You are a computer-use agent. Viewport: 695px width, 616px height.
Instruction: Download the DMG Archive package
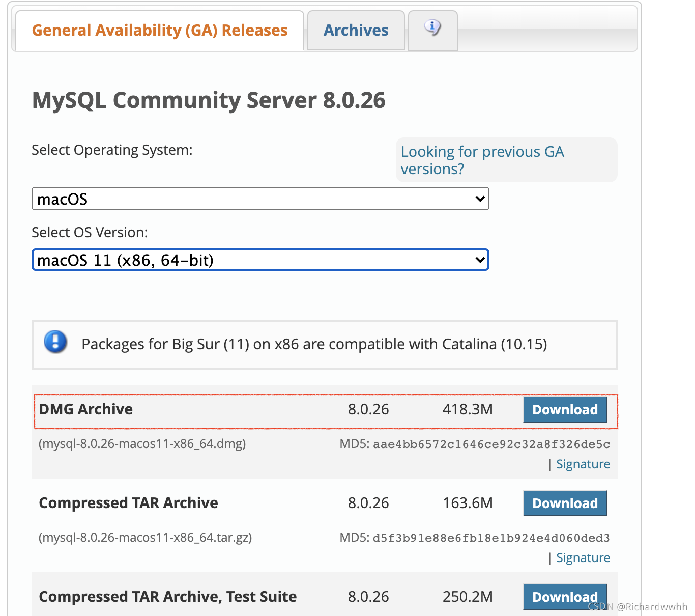(x=565, y=409)
